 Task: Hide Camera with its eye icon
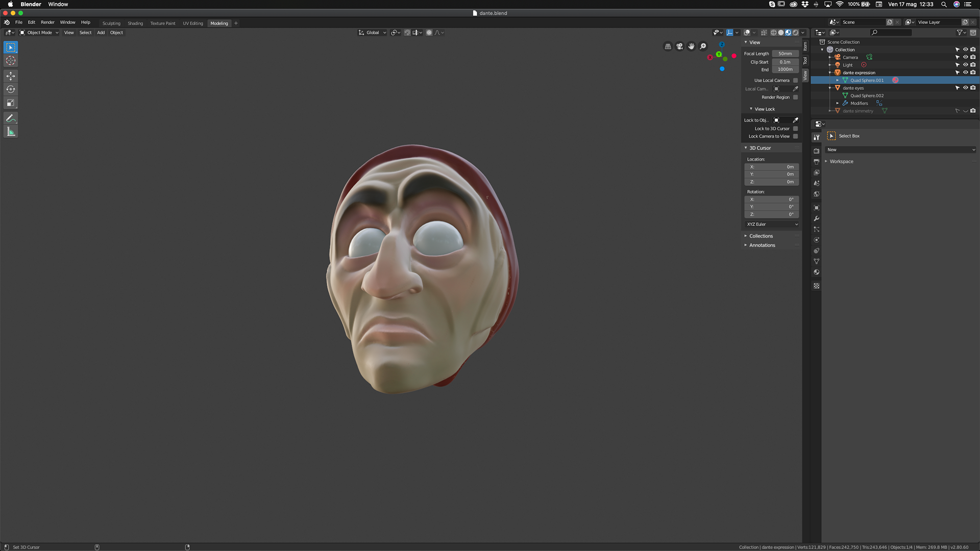pos(965,57)
